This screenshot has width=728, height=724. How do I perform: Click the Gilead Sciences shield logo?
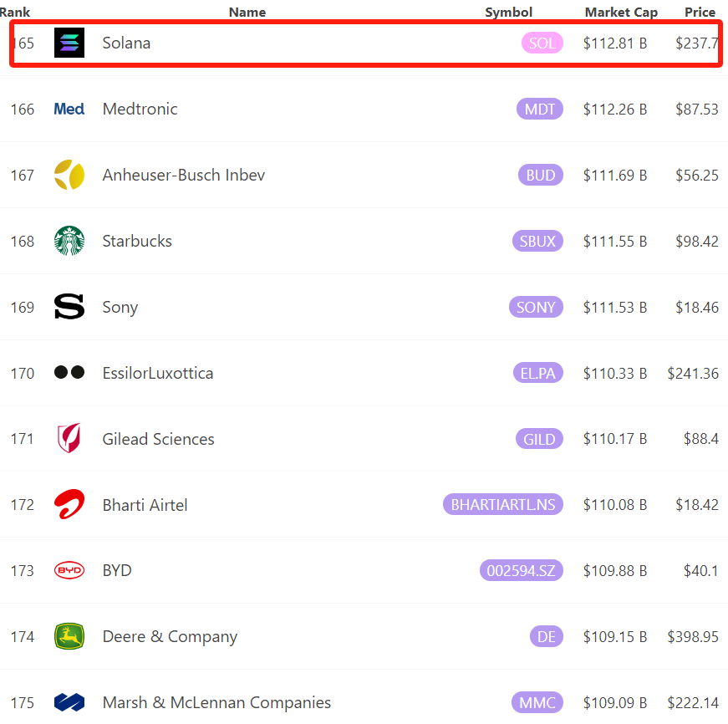69,437
